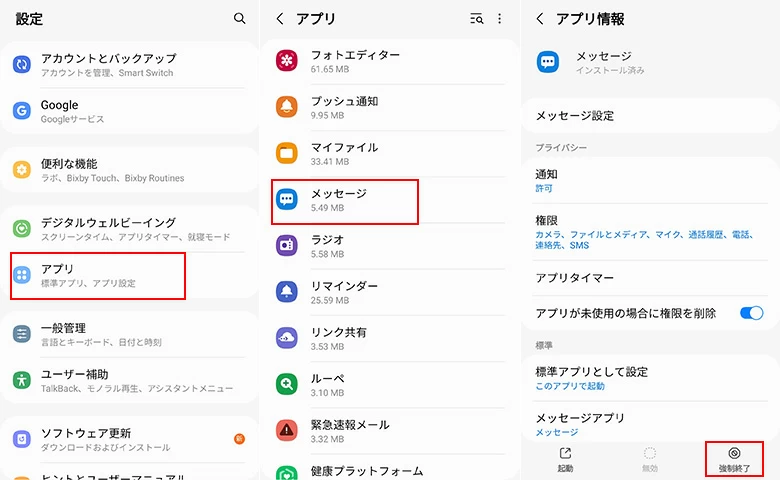This screenshot has height=480, width=780.
Task: Open 一般管理 settings
Action: [x=129, y=334]
